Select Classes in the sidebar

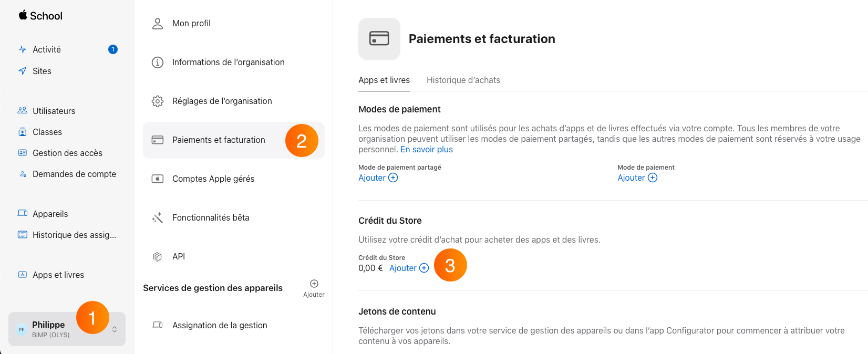(x=67, y=132)
